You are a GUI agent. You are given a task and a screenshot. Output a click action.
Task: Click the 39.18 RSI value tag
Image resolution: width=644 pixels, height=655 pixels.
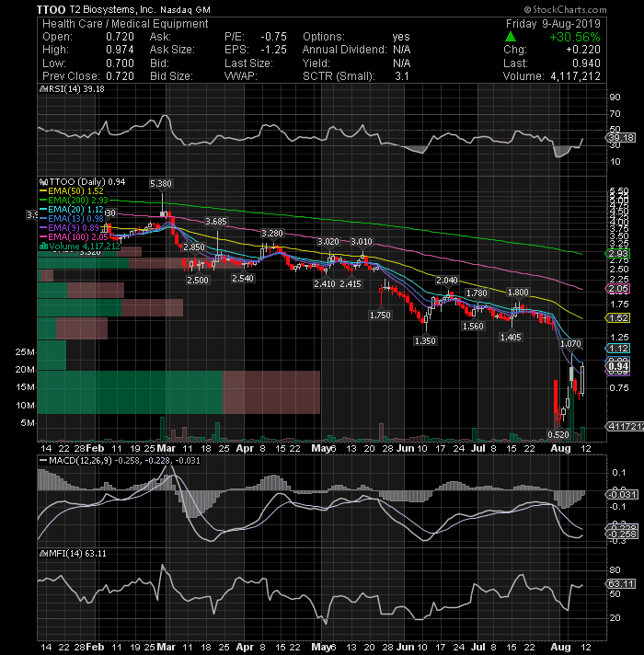(x=621, y=137)
